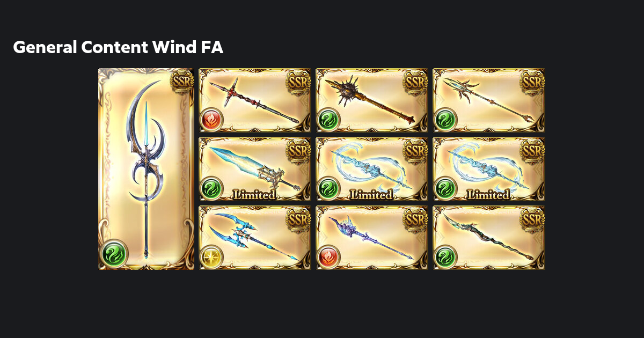Select the purple crystal spear in the bottom row

pos(372,238)
